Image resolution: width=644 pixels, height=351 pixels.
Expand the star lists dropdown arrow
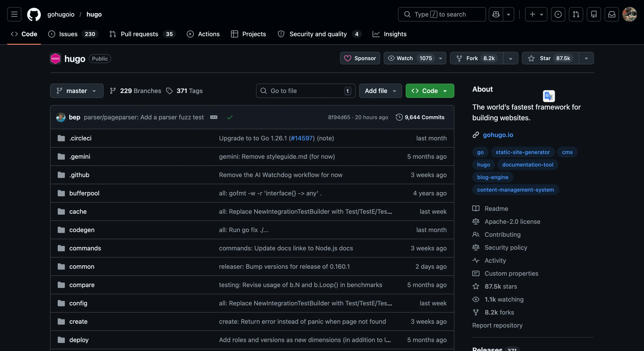(x=586, y=58)
